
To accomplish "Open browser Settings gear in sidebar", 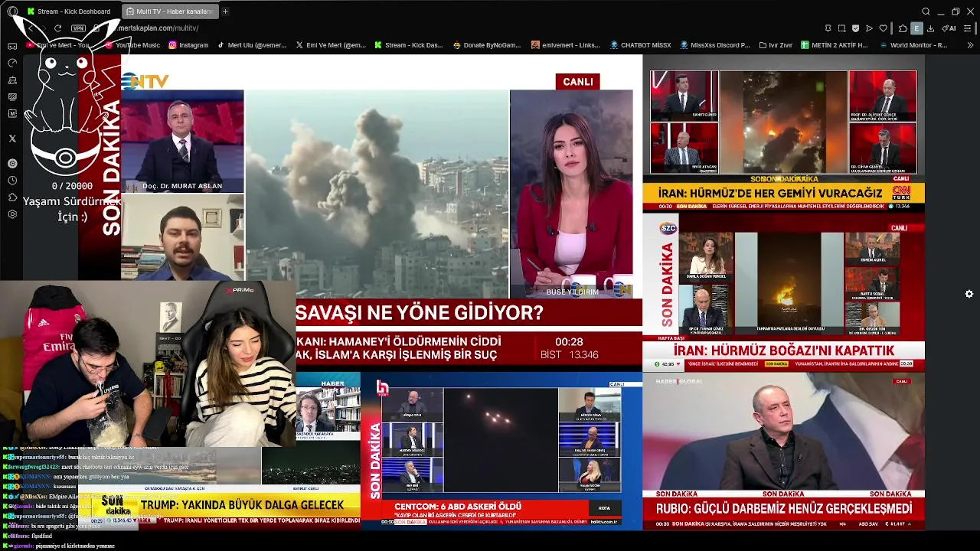I will coord(12,214).
